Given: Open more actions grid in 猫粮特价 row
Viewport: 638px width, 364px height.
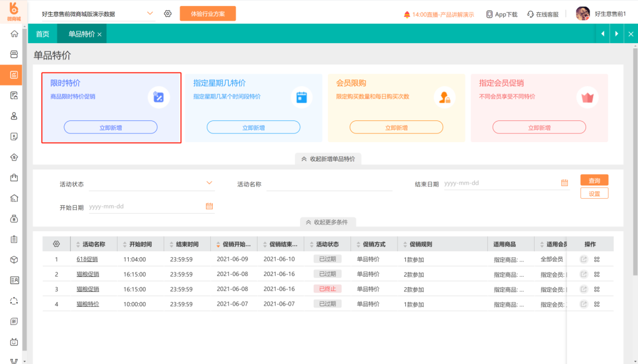Looking at the screenshot, I should tap(597, 304).
